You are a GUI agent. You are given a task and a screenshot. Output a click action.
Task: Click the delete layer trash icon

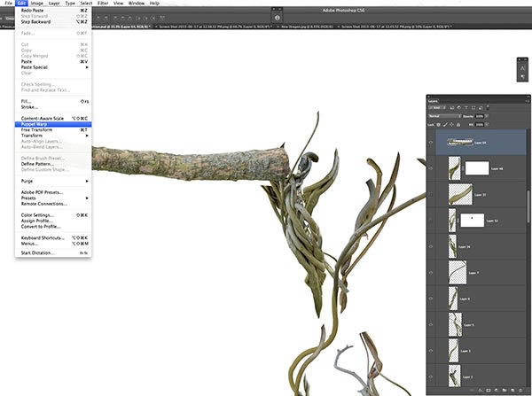coord(522,388)
